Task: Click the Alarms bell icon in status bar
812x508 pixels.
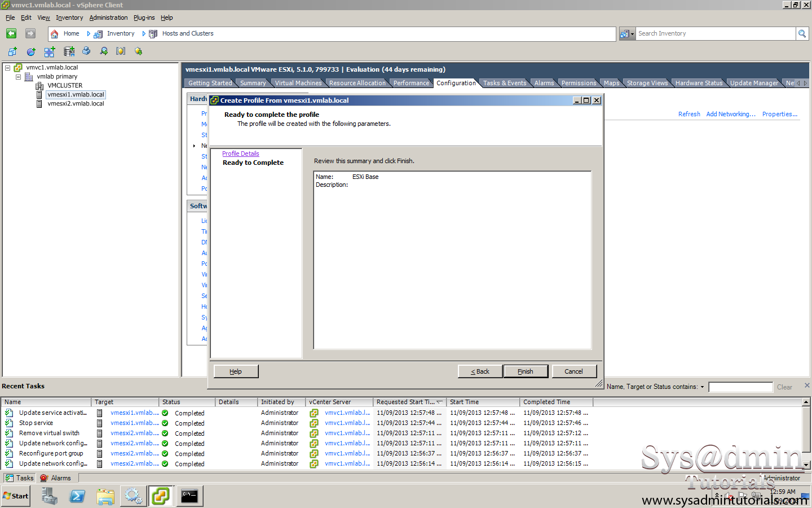Action: point(44,478)
